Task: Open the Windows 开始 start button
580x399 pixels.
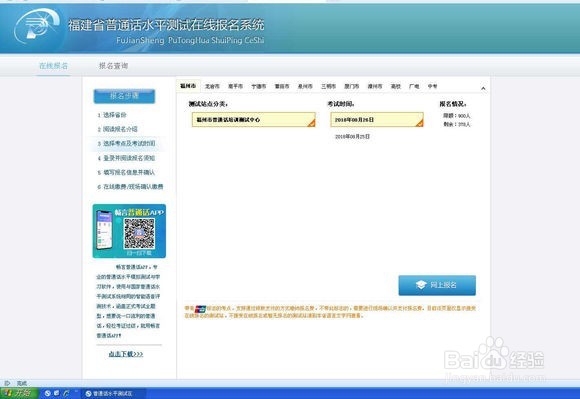Action: (18, 393)
